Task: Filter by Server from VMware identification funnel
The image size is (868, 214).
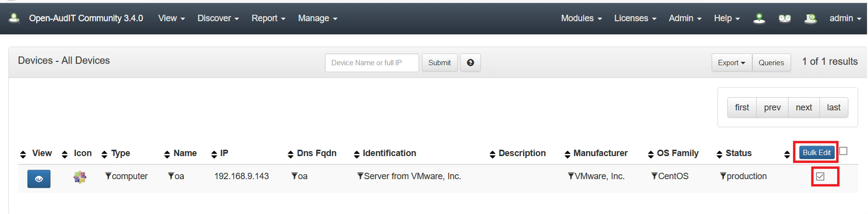Action: point(360,176)
